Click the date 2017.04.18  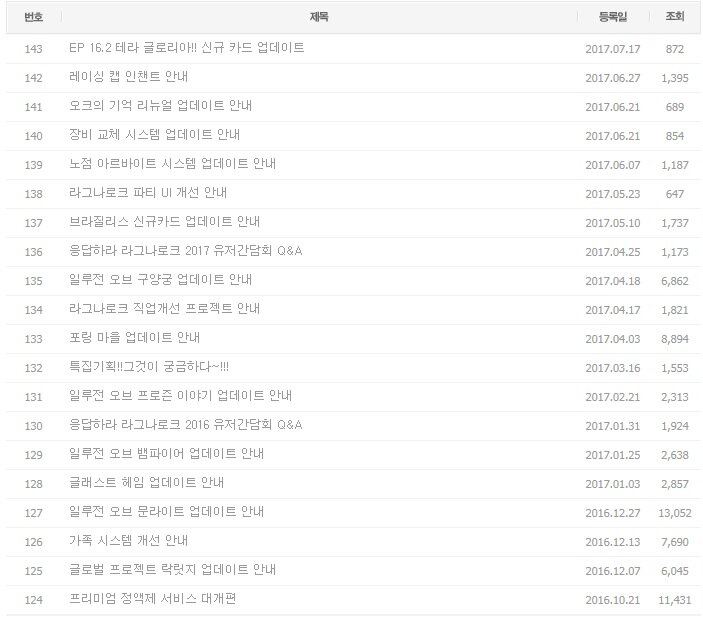coord(613,281)
